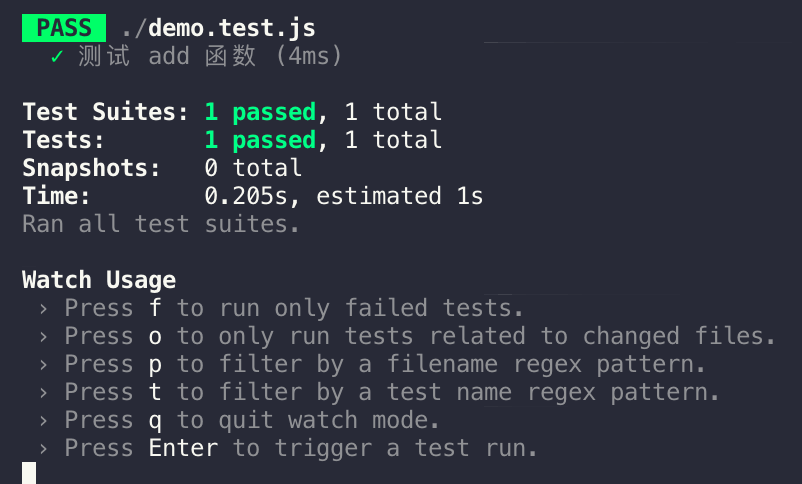The width and height of the screenshot is (802, 484).
Task: Click the green checkmark beside 测试 add 函数
Action: 57,56
